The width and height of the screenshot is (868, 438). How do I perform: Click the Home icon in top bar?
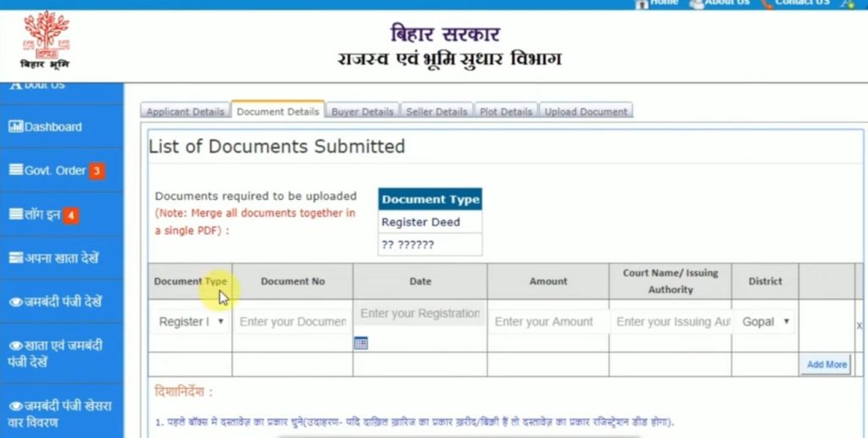pyautogui.click(x=643, y=3)
